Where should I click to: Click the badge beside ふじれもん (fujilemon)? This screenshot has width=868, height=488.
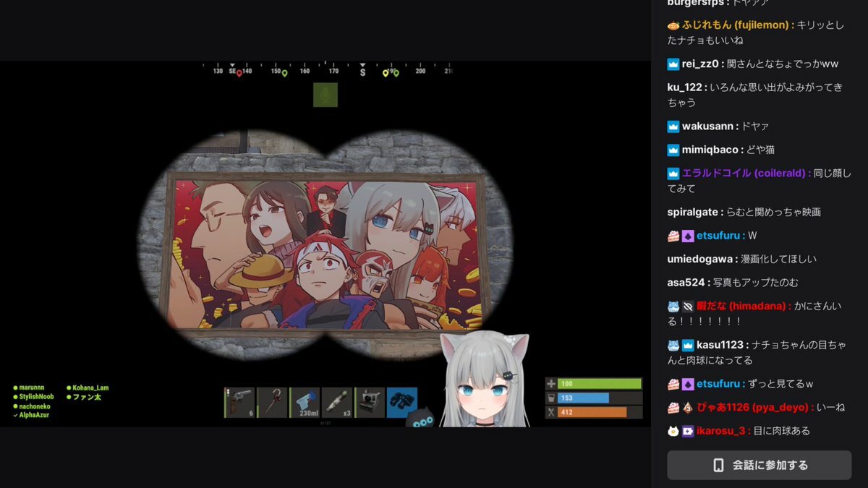(673, 25)
